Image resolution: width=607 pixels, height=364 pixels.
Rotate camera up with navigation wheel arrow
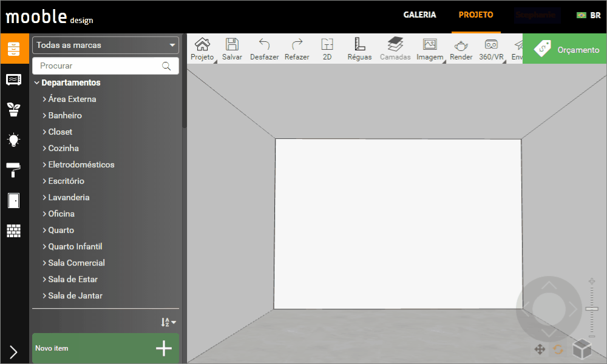(x=549, y=286)
